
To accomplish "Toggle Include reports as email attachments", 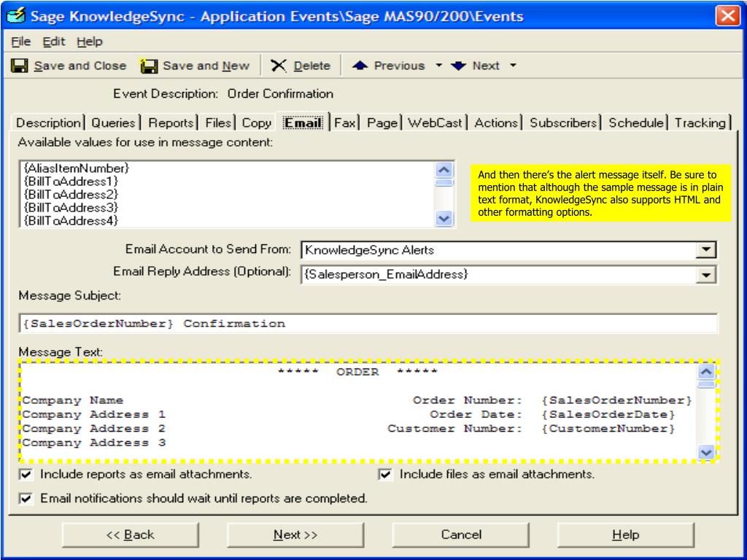I will 26,474.
